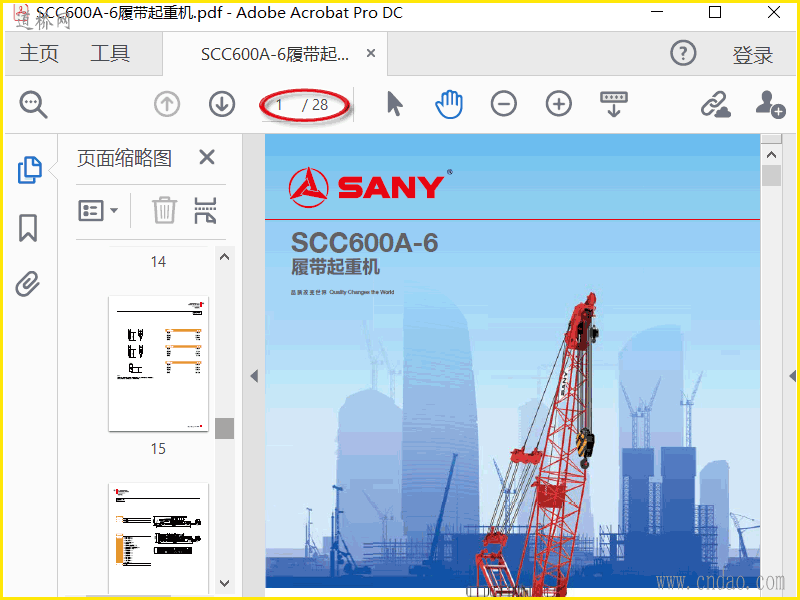Open the find text magnifier tool

pyautogui.click(x=34, y=105)
